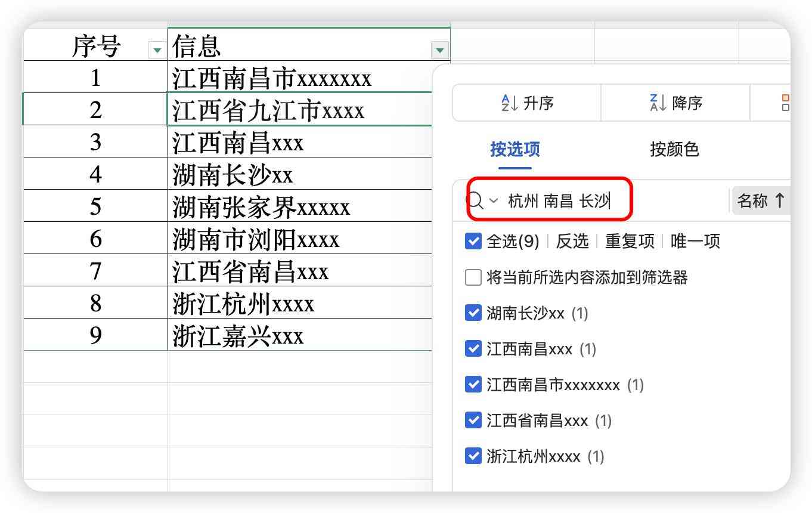Uncheck the 湖南长沙xx filter item

click(473, 313)
